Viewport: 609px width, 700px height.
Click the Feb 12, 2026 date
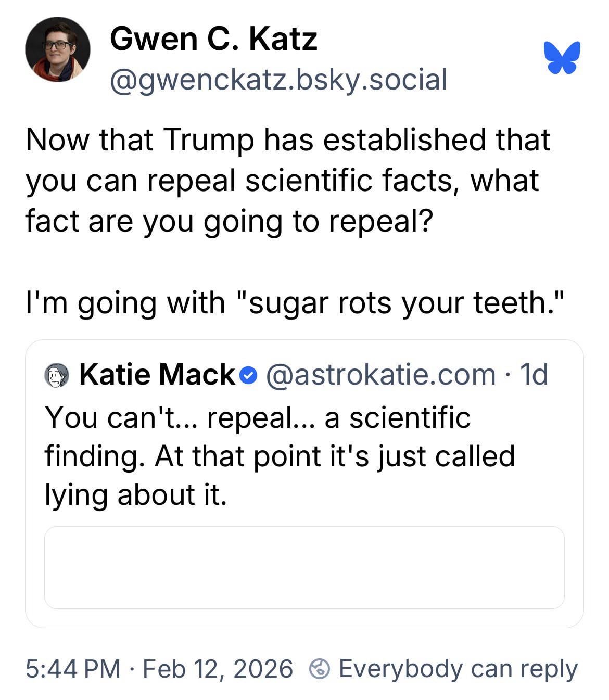pyautogui.click(x=218, y=669)
